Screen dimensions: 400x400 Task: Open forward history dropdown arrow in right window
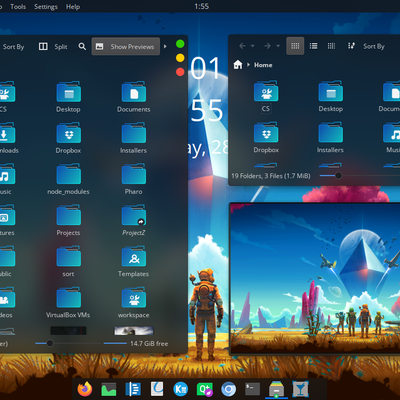coord(278,46)
